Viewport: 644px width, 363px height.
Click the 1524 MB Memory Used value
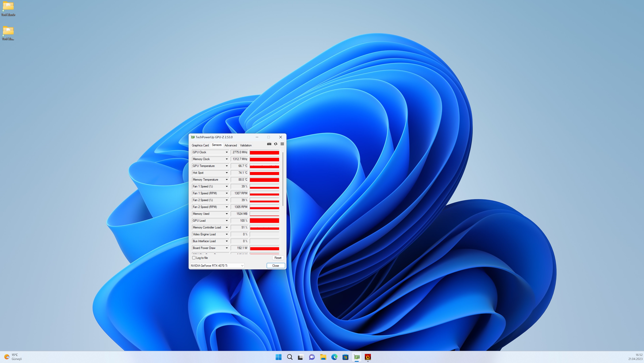pos(239,214)
